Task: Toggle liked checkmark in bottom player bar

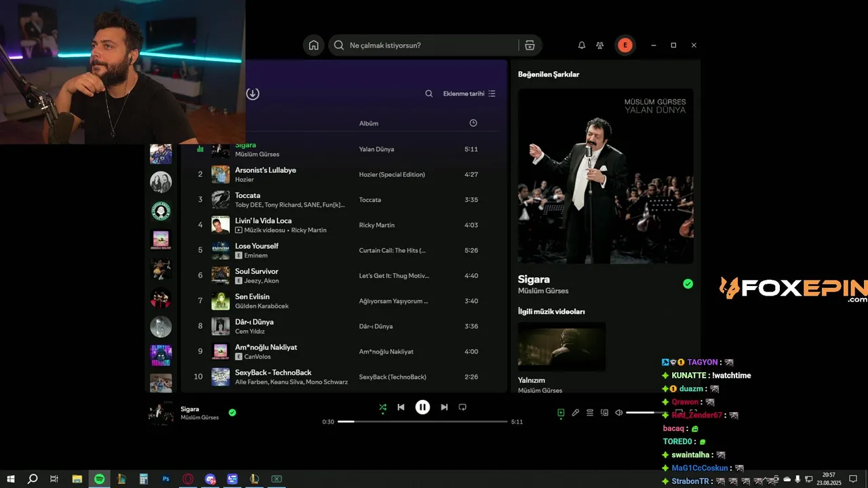Action: [x=232, y=412]
